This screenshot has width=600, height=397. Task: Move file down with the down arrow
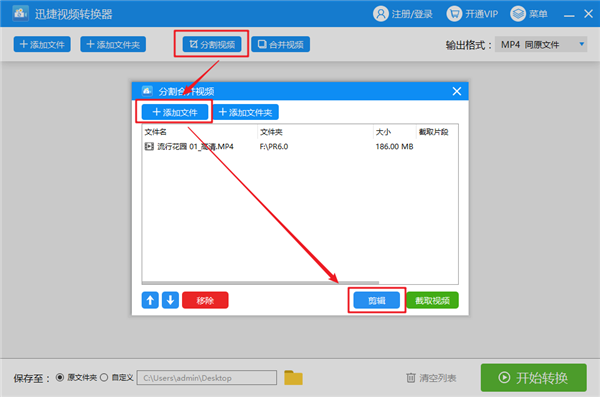(x=170, y=300)
